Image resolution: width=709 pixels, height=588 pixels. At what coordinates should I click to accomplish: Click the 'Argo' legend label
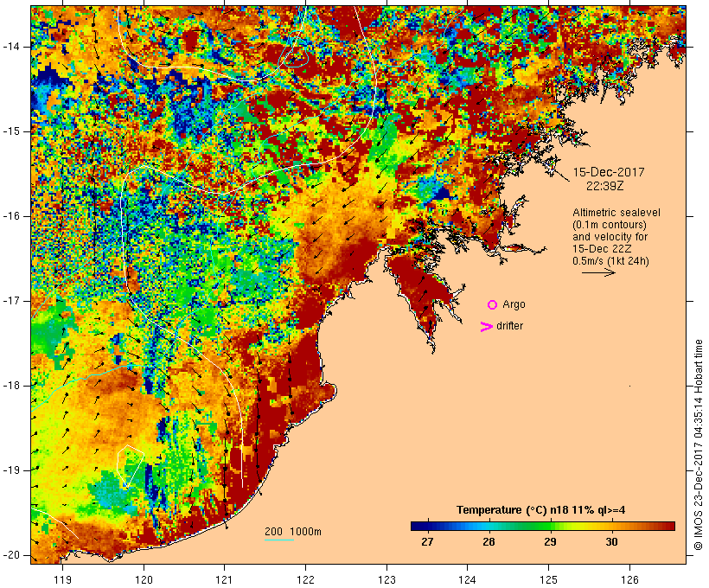[x=514, y=305]
